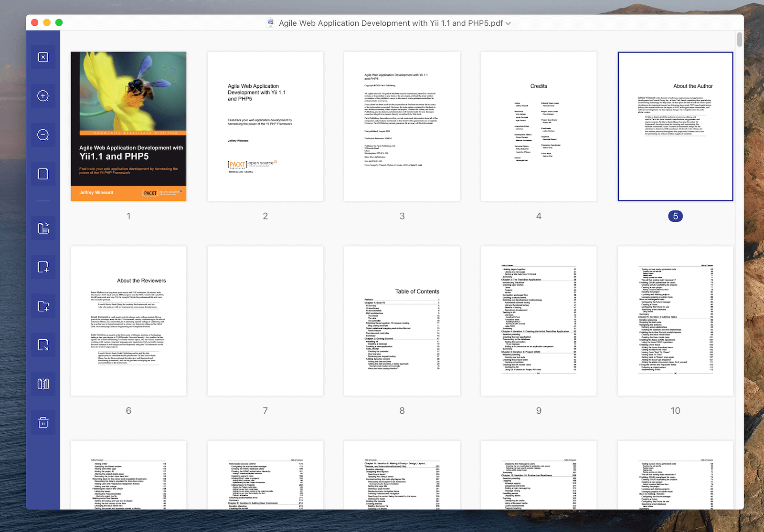This screenshot has width=764, height=532.
Task: Click the highlighted page number 5 label
Action: (675, 216)
